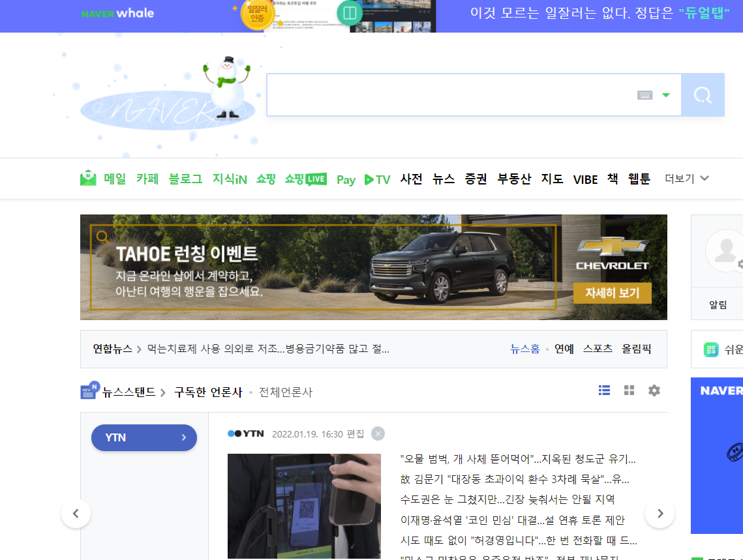Click the YTN logo above articles
This screenshot has height=560, width=743.
245,434
